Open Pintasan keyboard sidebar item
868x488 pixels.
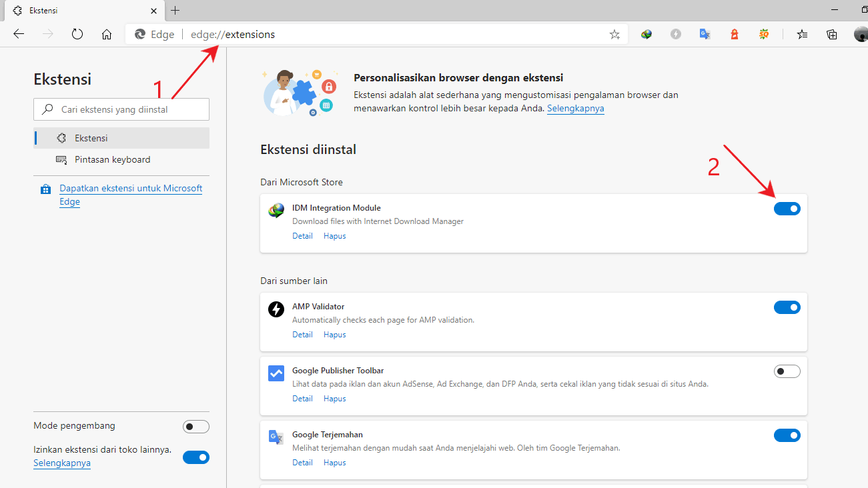[121, 159]
